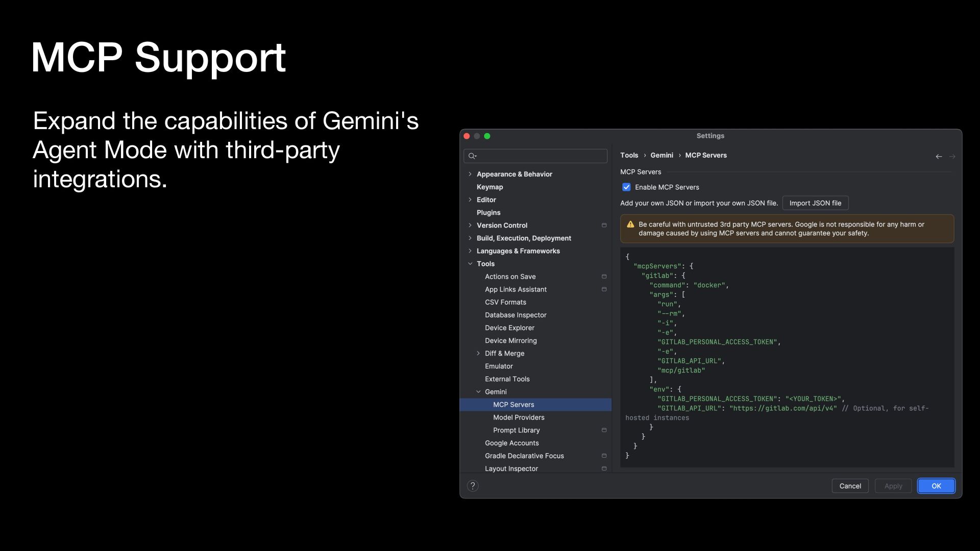Click the Gemini breadcrumb link

point(661,155)
